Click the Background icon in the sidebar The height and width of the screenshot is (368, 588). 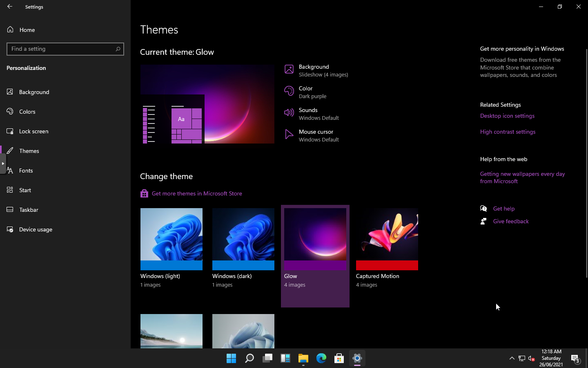coord(10,92)
